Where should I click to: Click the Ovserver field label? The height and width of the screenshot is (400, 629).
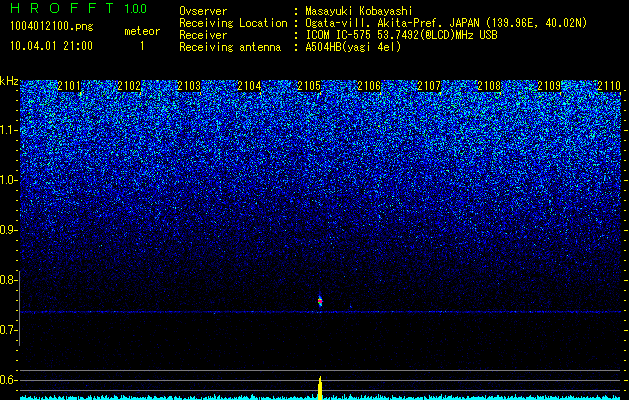coord(203,11)
